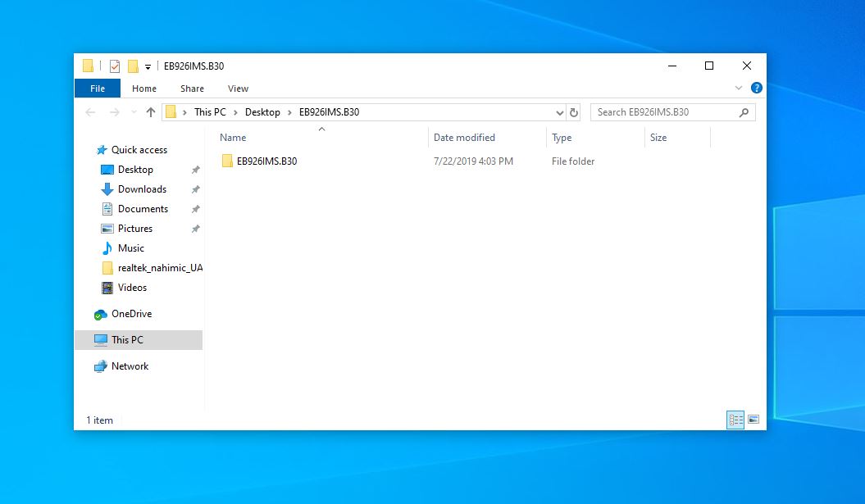Image resolution: width=865 pixels, height=504 pixels.
Task: Sort by the Name column header
Action: coord(233,138)
